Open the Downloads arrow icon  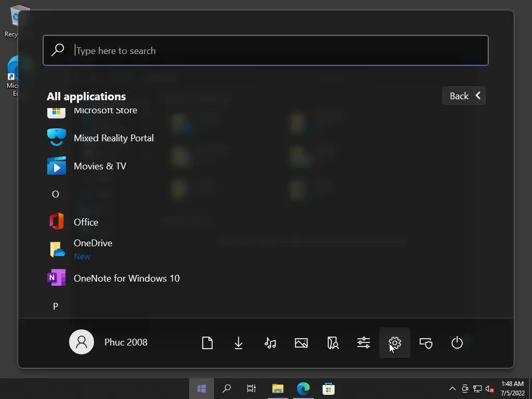(x=238, y=343)
